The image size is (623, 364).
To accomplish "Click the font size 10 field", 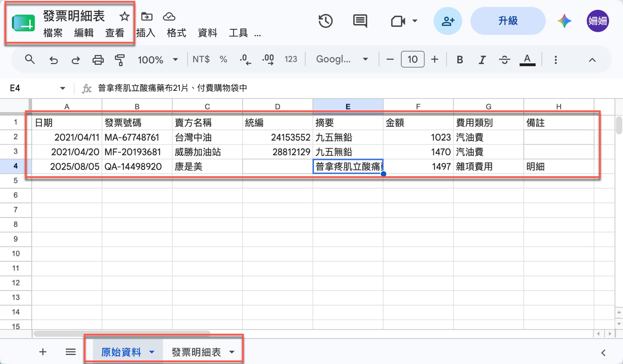I will point(413,59).
